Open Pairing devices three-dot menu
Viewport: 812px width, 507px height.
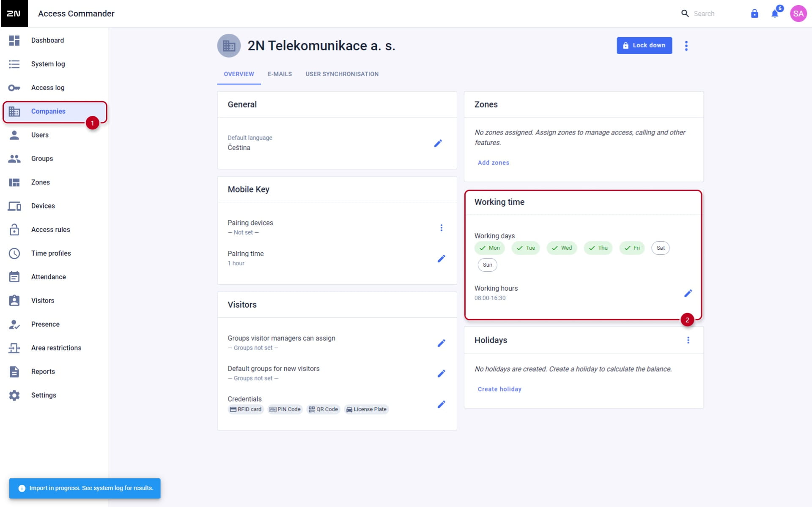(441, 228)
